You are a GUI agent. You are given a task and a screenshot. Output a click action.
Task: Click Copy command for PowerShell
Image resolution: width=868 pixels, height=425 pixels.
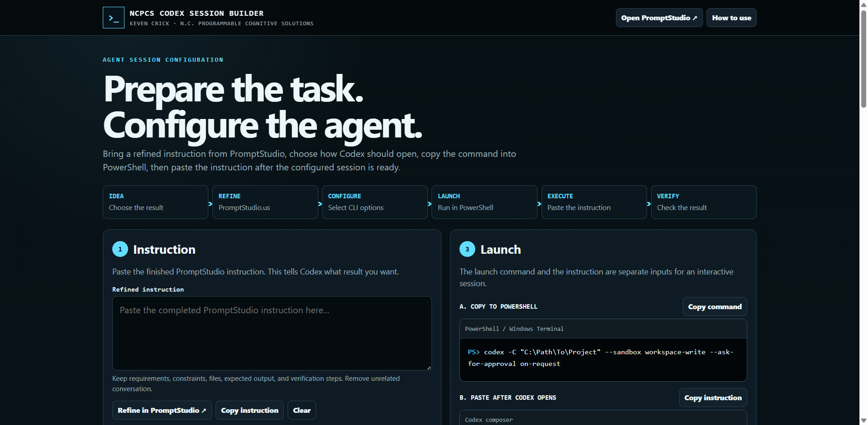pyautogui.click(x=714, y=306)
